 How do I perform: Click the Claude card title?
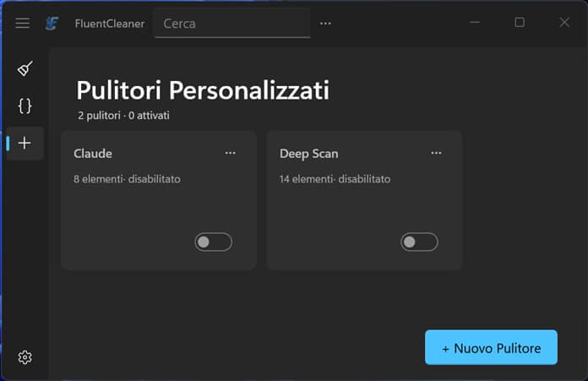tap(93, 154)
